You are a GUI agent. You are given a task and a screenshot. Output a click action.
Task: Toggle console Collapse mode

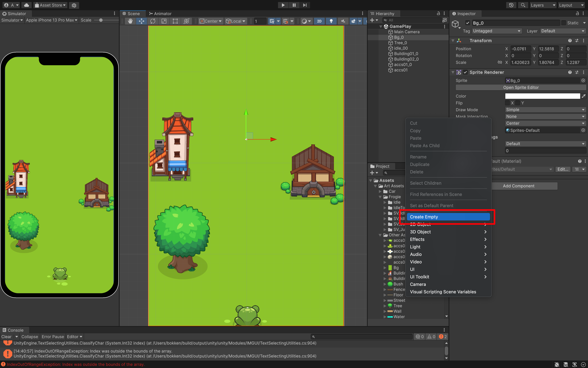coord(30,337)
